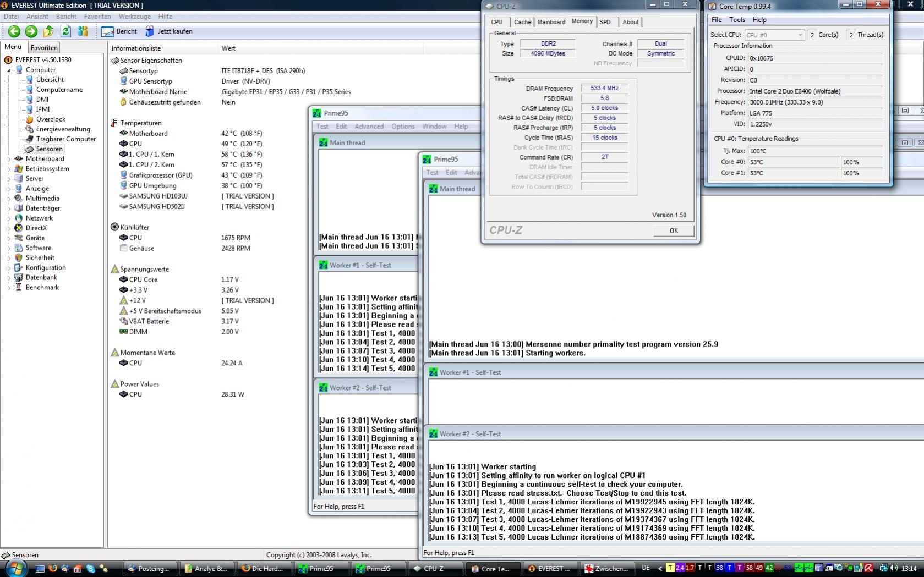This screenshot has height=577, width=924.
Task: Switch to the CPU-Z taskbar button
Action: [x=435, y=569]
